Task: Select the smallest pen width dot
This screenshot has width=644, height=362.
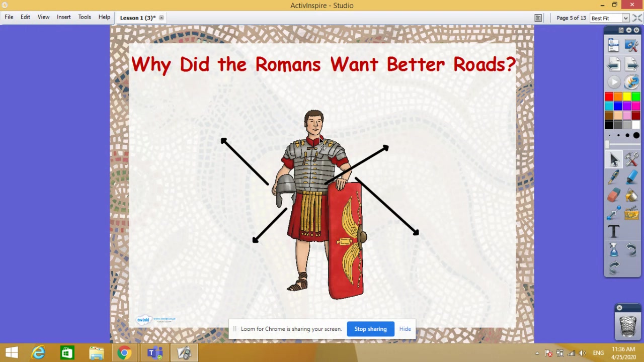Action: (609, 136)
